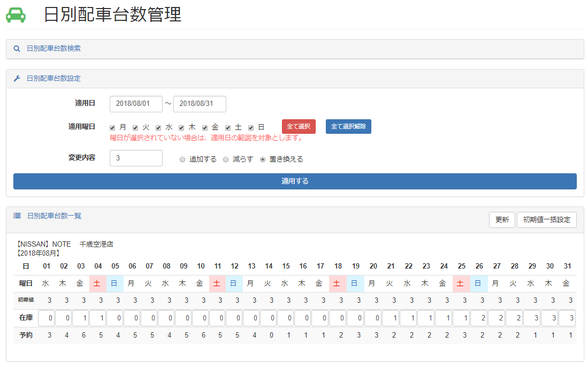Uncheck the 日 weekday checkbox
The height and width of the screenshot is (367, 588).
tap(250, 127)
